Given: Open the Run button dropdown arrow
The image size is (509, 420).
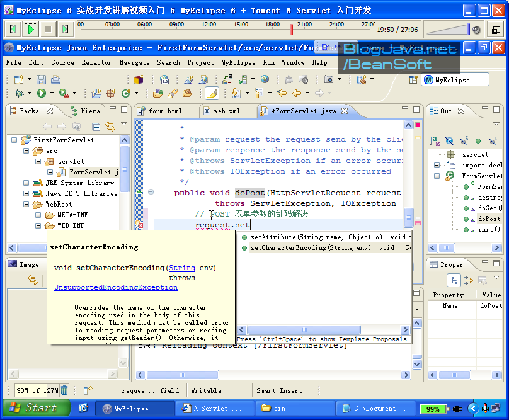Looking at the screenshot, I should (x=52, y=93).
